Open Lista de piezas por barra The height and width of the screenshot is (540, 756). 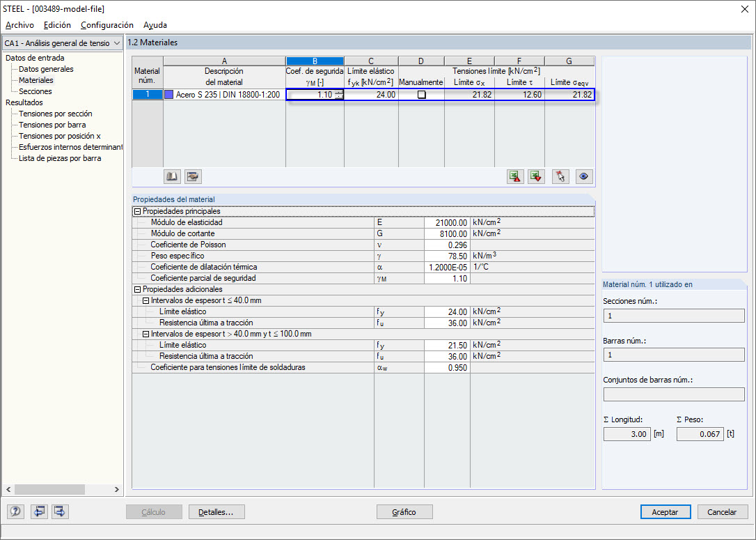click(60, 157)
